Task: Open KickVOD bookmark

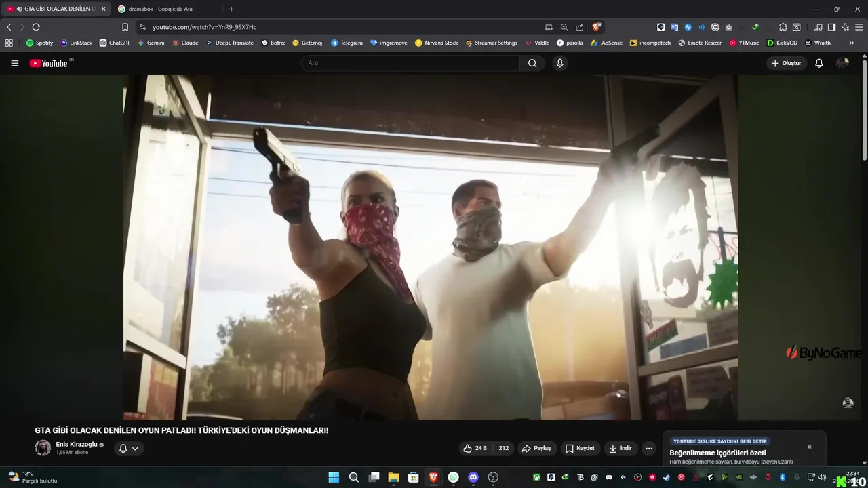Action: click(x=782, y=43)
